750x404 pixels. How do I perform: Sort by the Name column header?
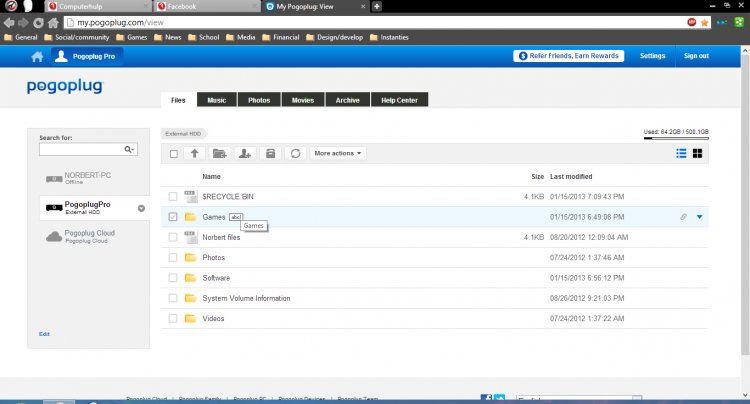pyautogui.click(x=211, y=176)
